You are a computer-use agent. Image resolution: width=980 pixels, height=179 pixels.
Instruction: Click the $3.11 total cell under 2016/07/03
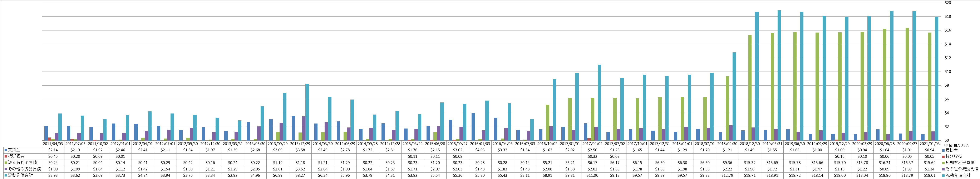pos(525,175)
